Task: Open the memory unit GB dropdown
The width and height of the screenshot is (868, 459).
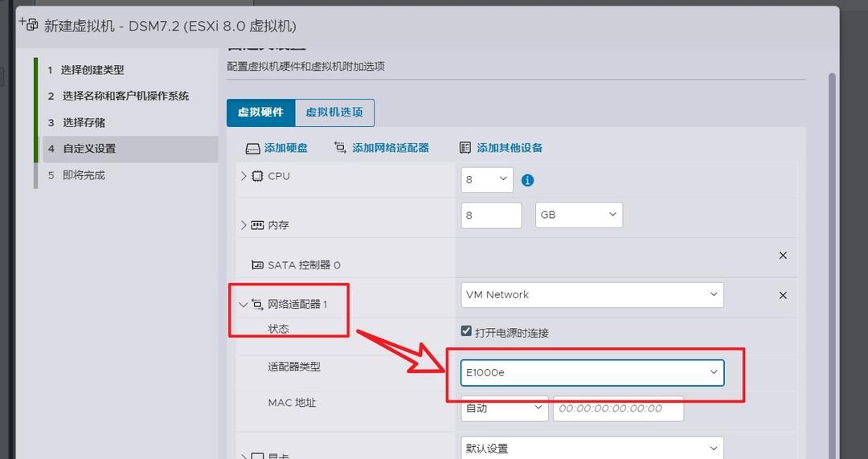Action: (579, 215)
